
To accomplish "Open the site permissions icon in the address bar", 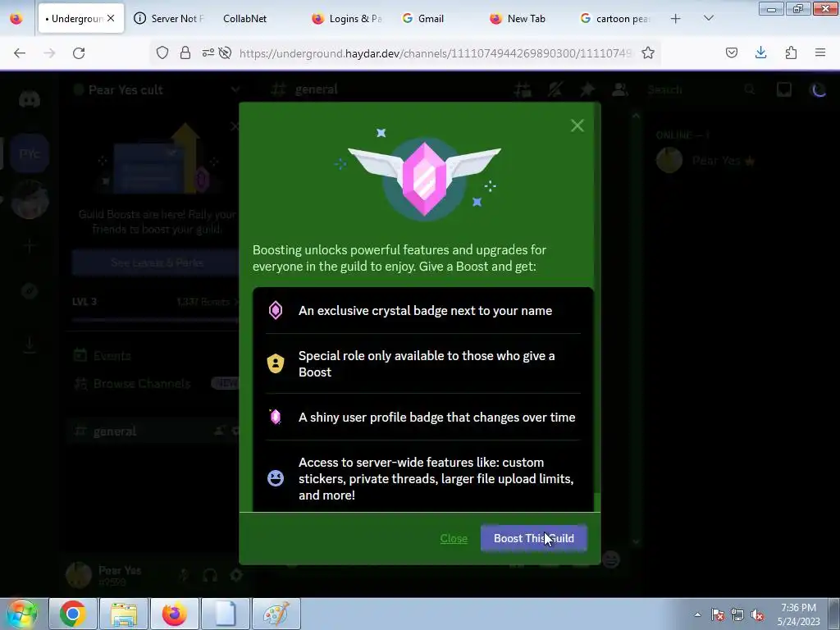I will 208,52.
